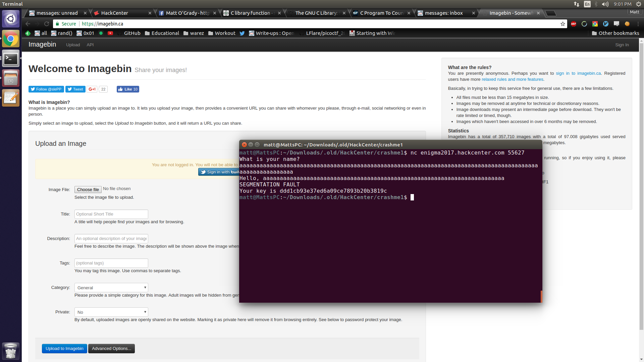Open the Terminal icon in Ubuntu dock
The image size is (644, 362).
click(11, 59)
